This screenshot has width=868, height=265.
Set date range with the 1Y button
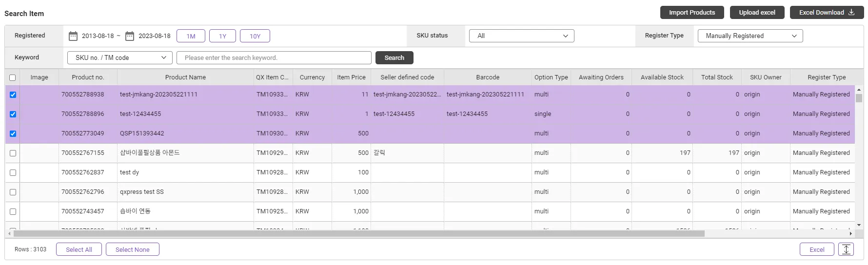[x=222, y=36]
